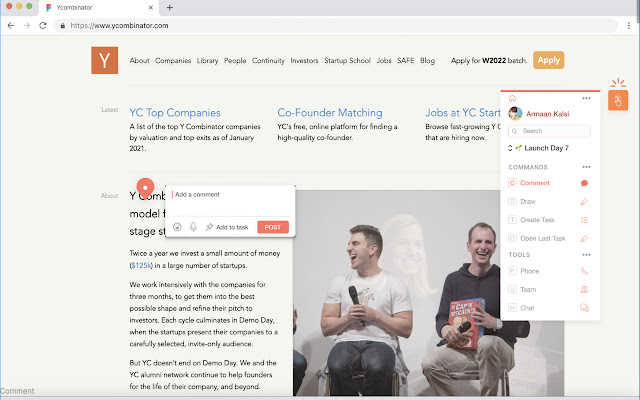
Task: Open the People nav link
Action: coord(235,60)
